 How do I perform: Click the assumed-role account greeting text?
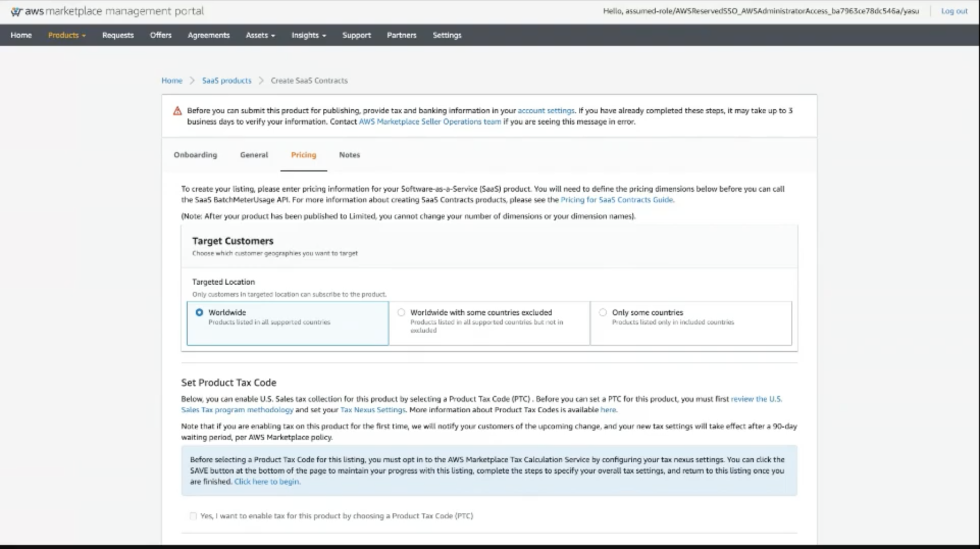pyautogui.click(x=761, y=11)
